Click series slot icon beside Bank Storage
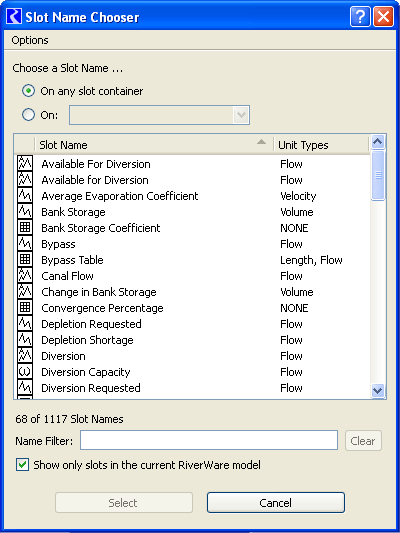 [x=25, y=212]
